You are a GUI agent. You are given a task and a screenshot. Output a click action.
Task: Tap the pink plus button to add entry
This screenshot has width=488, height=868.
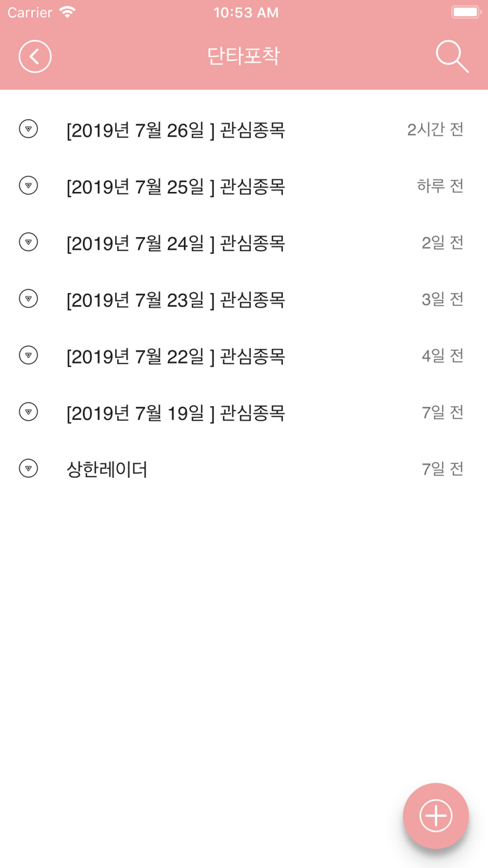pos(436,815)
